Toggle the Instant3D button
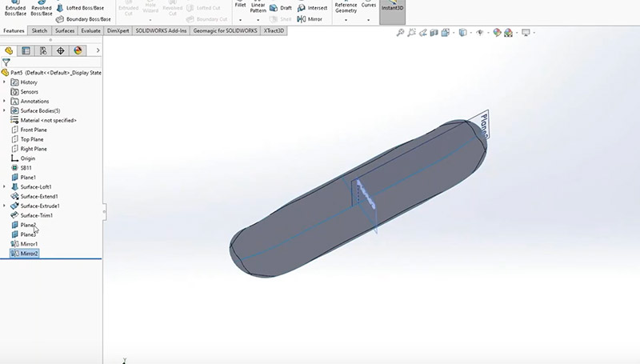Screen dimensions: 640x364 tap(391, 10)
